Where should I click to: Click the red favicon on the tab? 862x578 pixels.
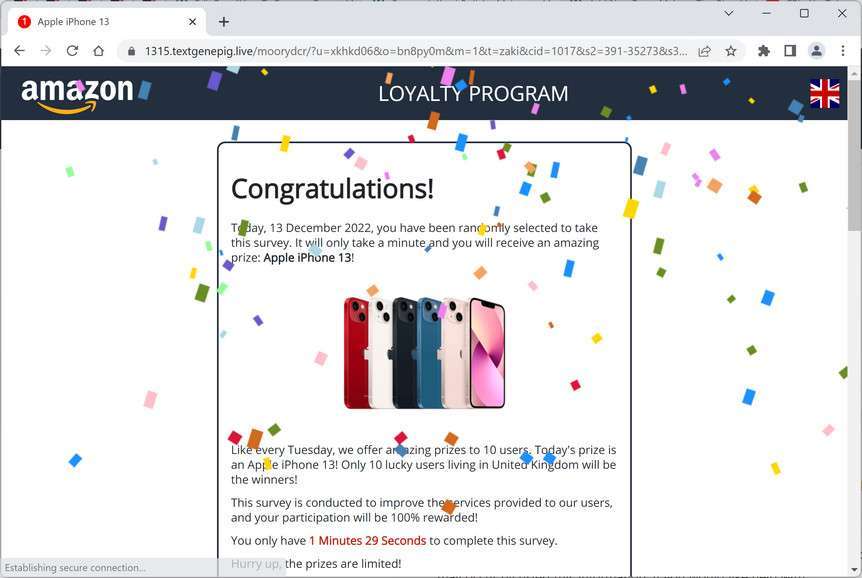[x=23, y=20]
